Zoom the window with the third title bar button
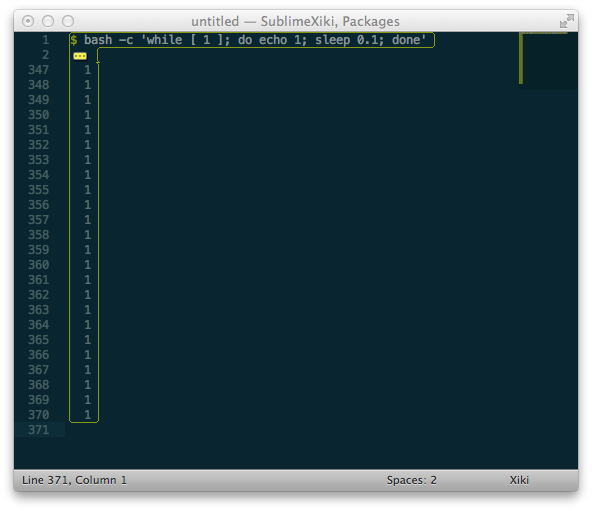Viewport: 592px width, 511px height. point(68,21)
